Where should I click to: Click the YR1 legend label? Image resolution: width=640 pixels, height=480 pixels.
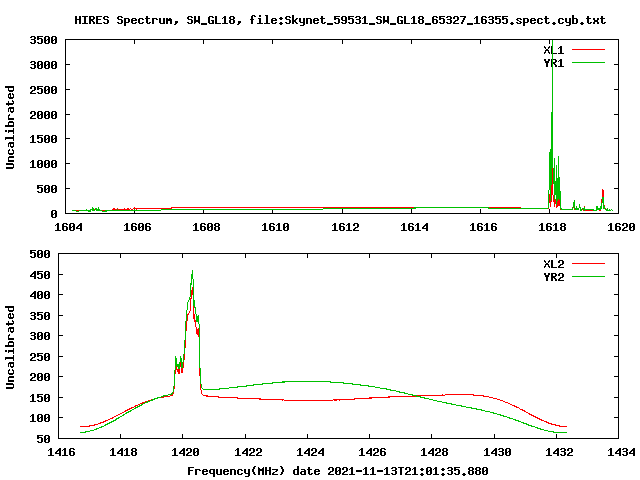(x=553, y=63)
